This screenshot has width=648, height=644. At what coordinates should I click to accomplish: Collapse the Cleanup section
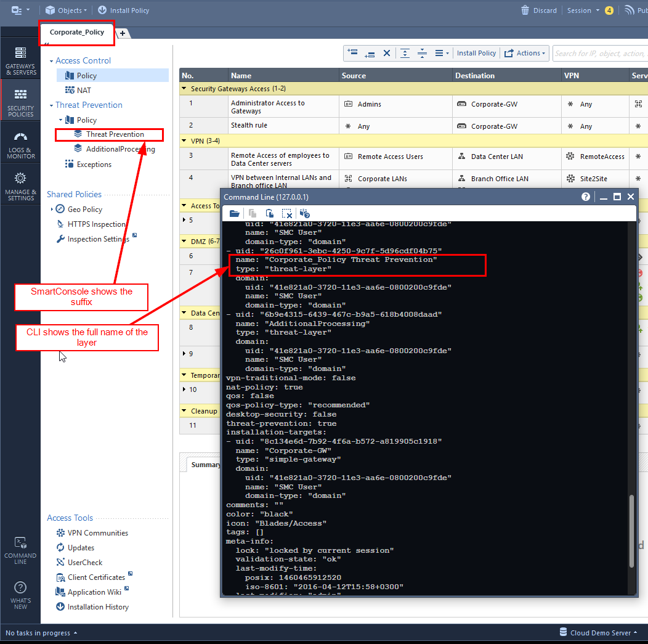point(184,411)
